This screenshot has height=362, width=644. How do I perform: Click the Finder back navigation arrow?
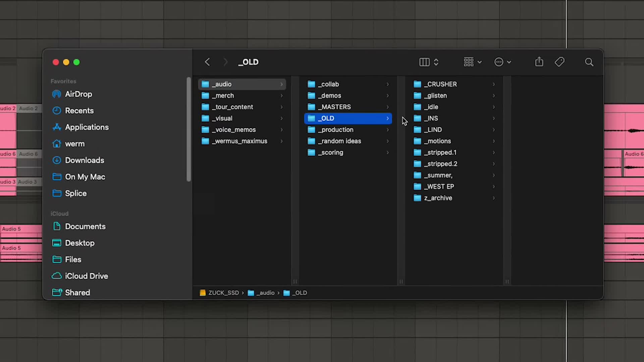207,62
